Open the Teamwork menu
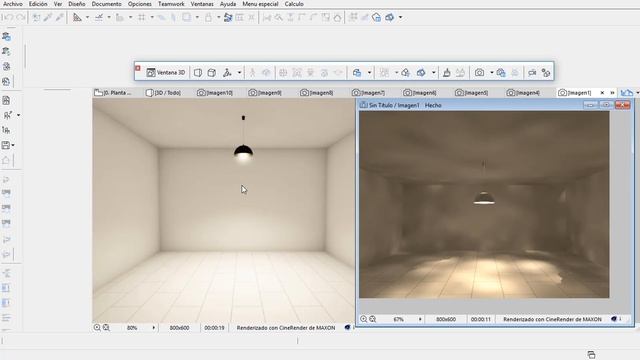The height and width of the screenshot is (360, 640). [171, 4]
